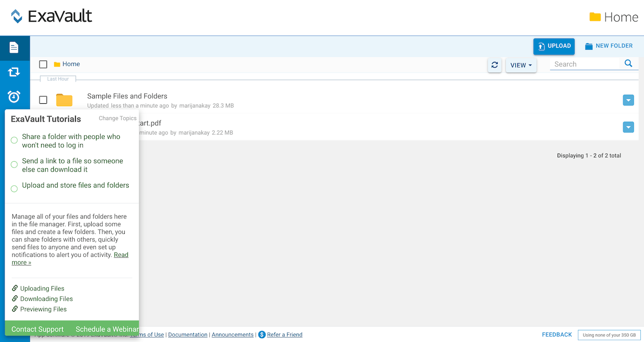Click the refresh file list button
Screen dimensions: 644x342
495,65
